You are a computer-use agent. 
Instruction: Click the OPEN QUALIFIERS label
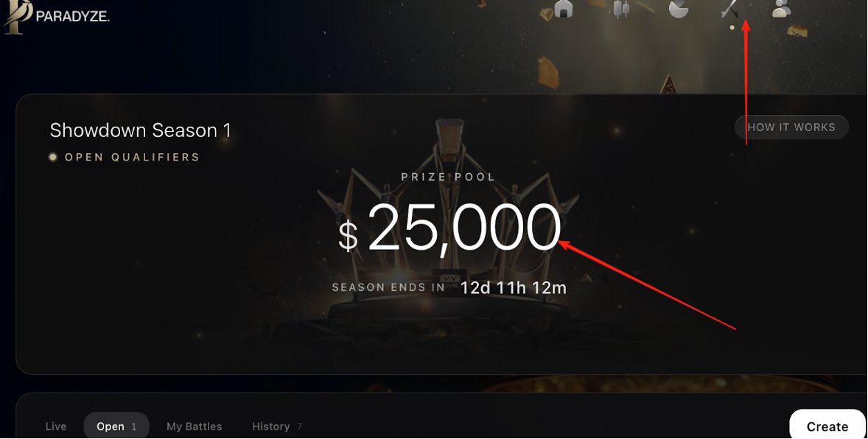coord(132,157)
